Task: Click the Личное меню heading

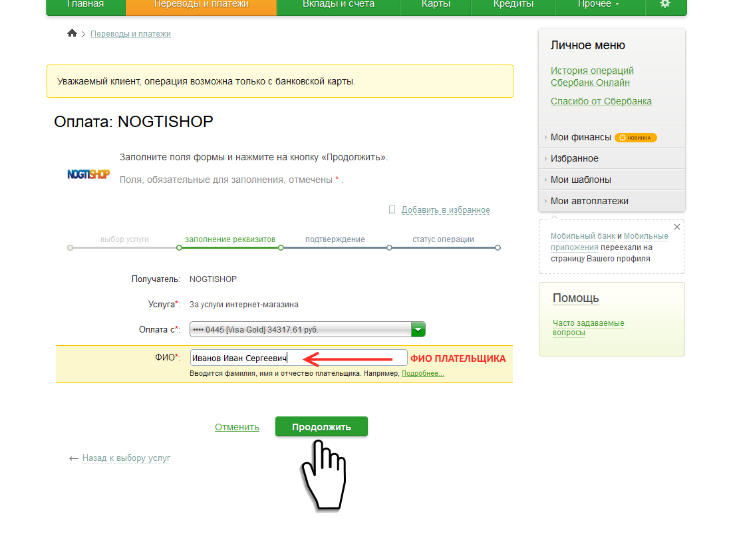Action: (x=588, y=45)
